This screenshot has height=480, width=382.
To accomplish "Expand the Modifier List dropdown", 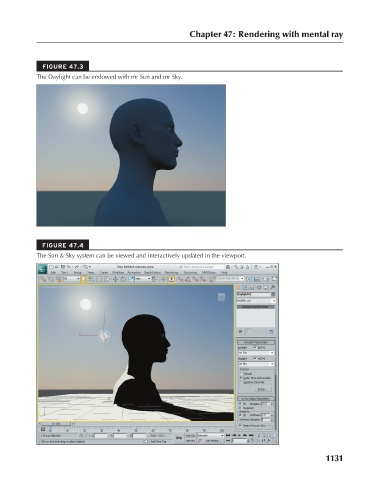I will (256, 301).
